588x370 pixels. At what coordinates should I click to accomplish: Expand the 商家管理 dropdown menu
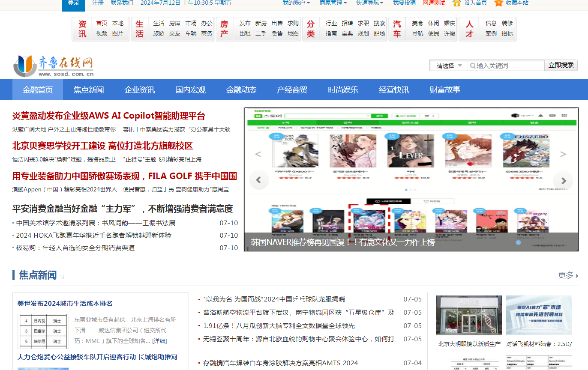click(334, 3)
